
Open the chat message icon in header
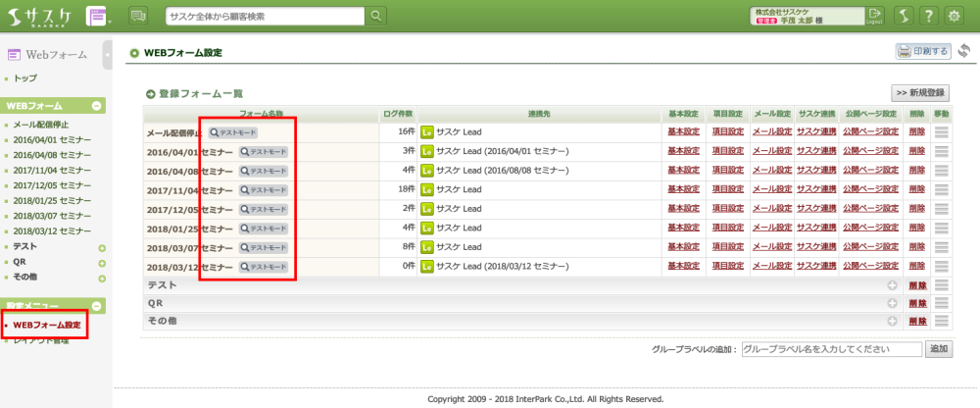point(138,16)
